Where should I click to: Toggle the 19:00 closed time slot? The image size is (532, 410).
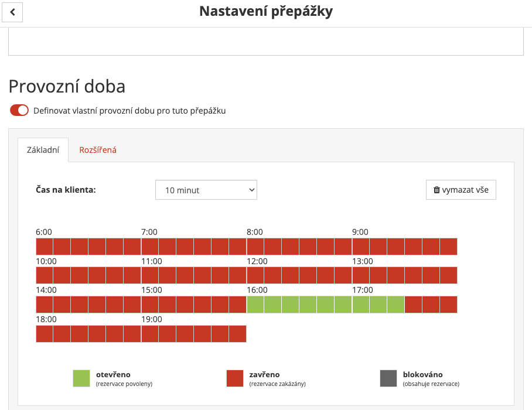(150, 334)
